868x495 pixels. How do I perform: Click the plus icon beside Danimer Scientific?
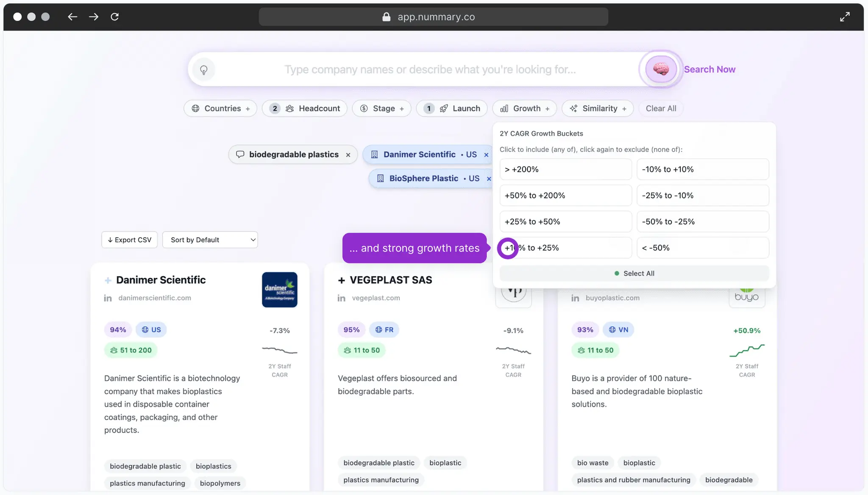tap(108, 280)
